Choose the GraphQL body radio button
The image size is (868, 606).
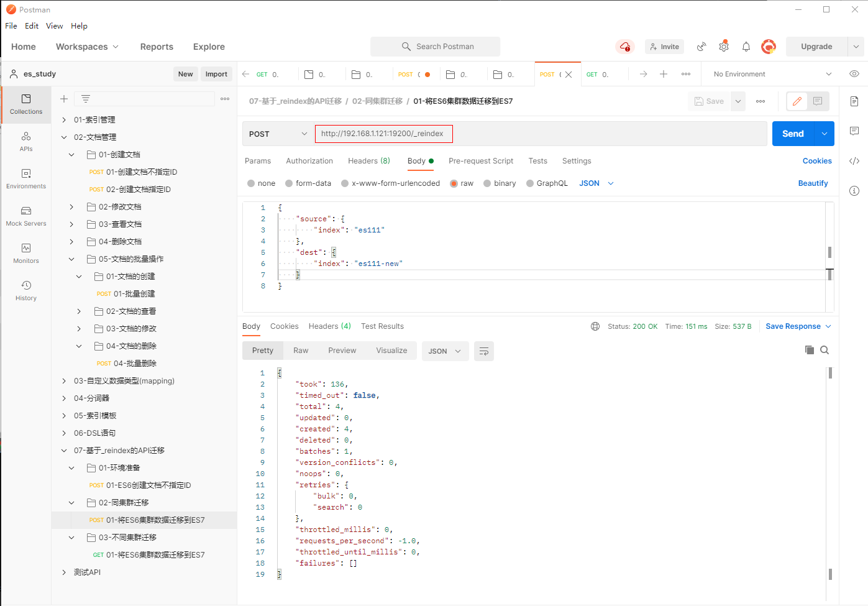coord(530,183)
